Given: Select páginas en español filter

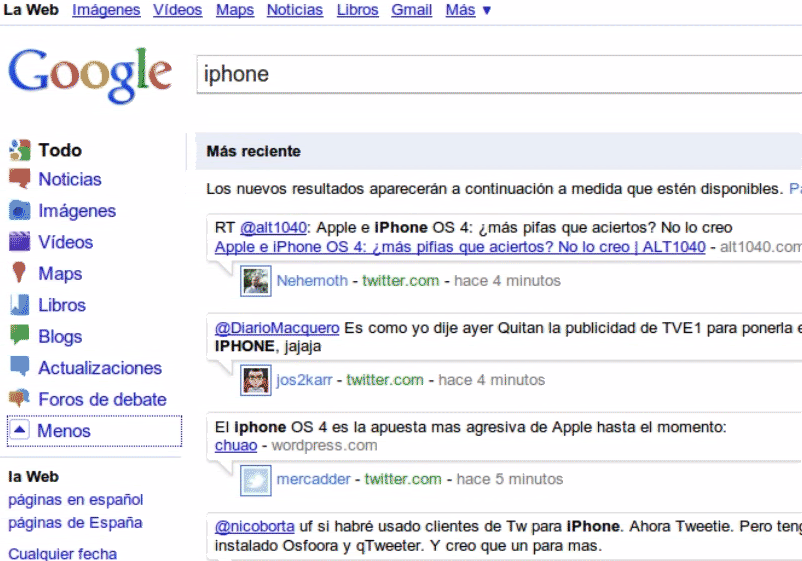Looking at the screenshot, I should [x=76, y=500].
